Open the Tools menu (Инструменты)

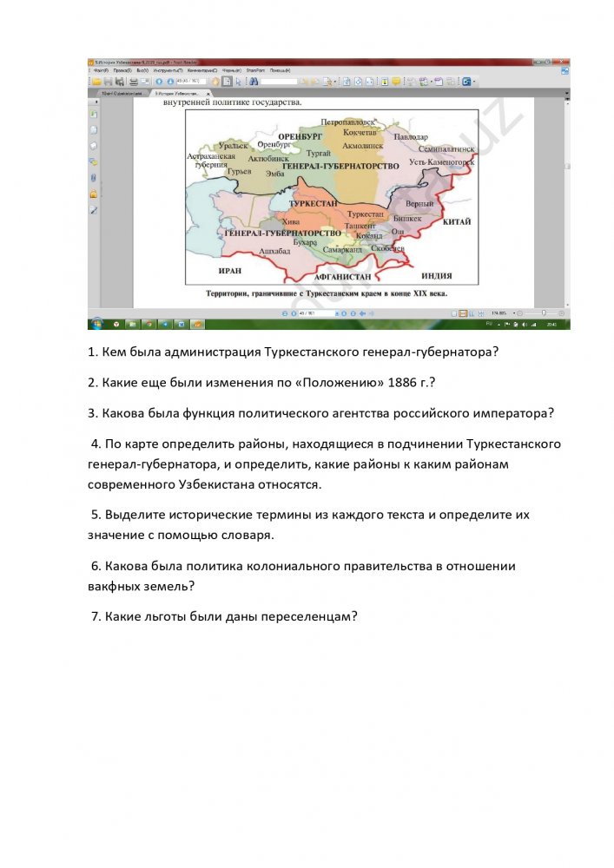(x=168, y=71)
